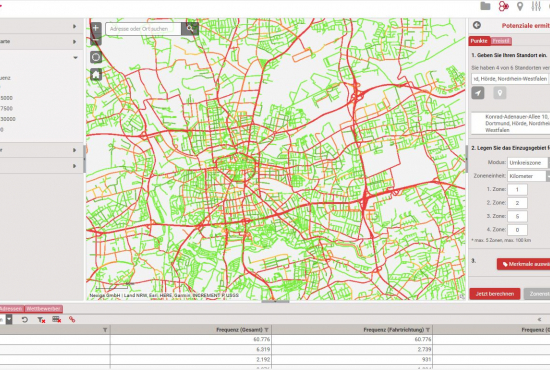This screenshot has width=550, height=370.
Task: Sort by Frequenz (Gesamt) column header
Action: [239, 330]
